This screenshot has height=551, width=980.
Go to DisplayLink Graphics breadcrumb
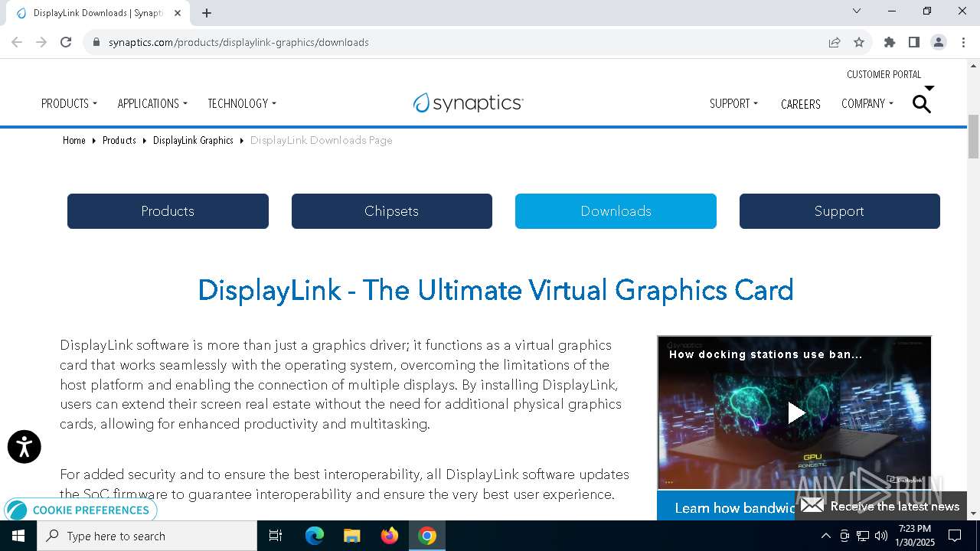(193, 140)
